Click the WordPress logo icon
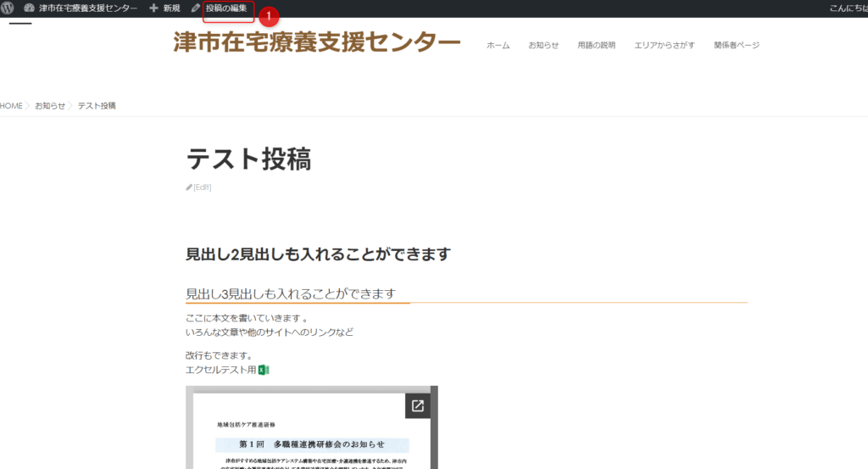 [x=8, y=8]
